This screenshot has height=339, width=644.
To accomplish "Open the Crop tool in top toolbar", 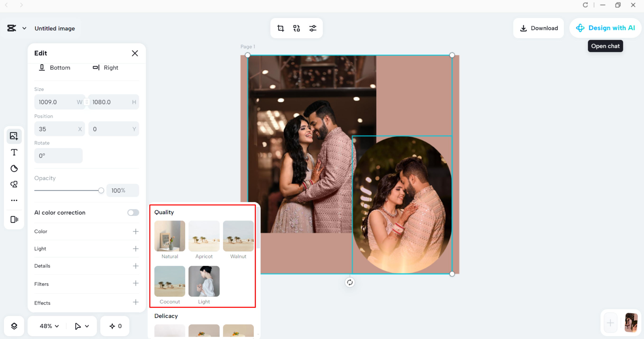I will 280,28.
